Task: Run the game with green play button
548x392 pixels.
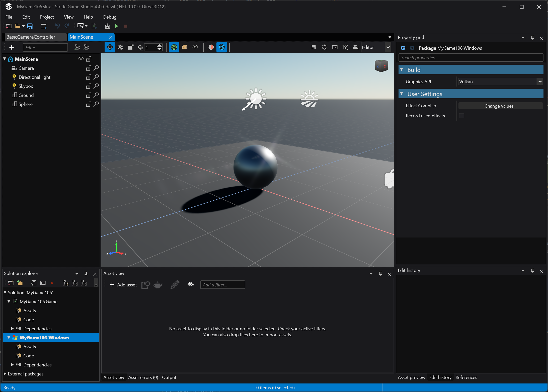Action: 117,26
